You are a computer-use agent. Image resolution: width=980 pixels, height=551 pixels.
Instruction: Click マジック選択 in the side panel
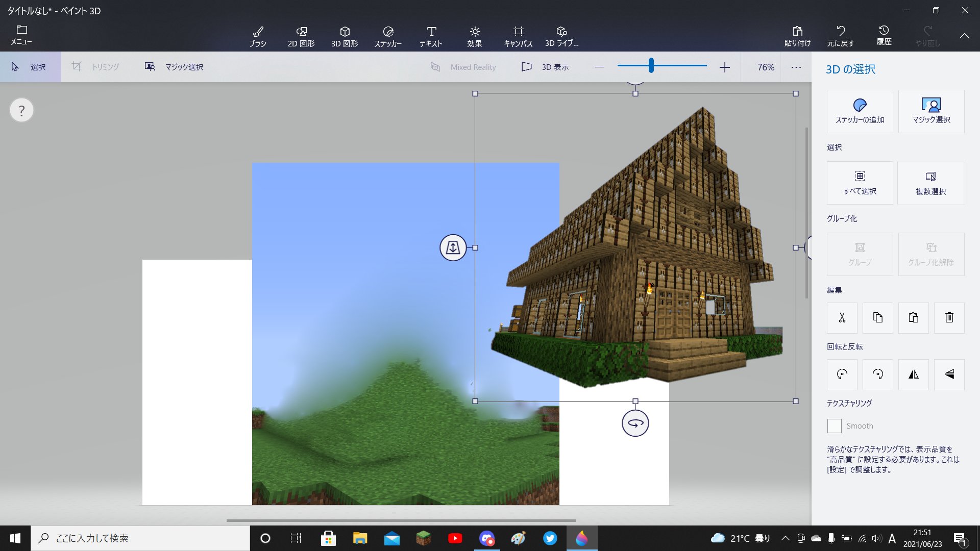pyautogui.click(x=931, y=111)
